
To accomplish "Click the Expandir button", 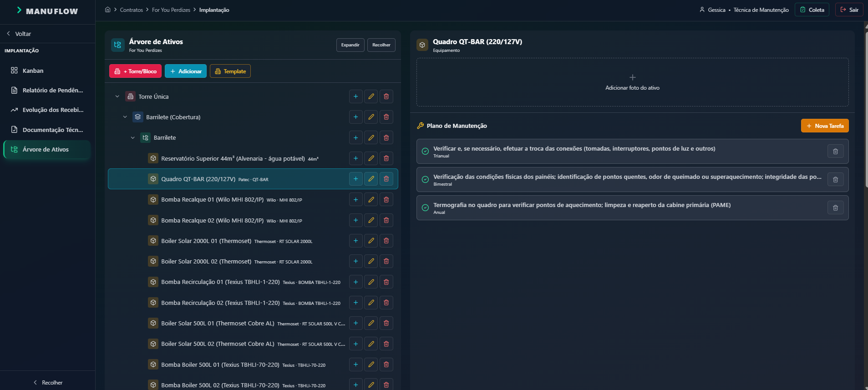I will point(350,45).
